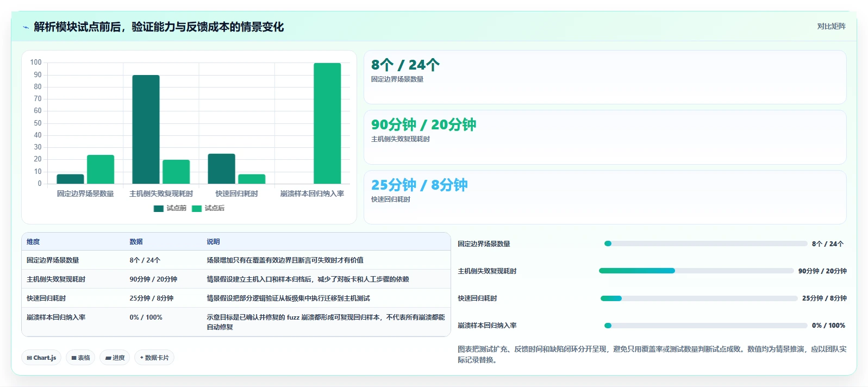Click the 0% / 100% table cell
868x387 pixels.
[x=146, y=317]
